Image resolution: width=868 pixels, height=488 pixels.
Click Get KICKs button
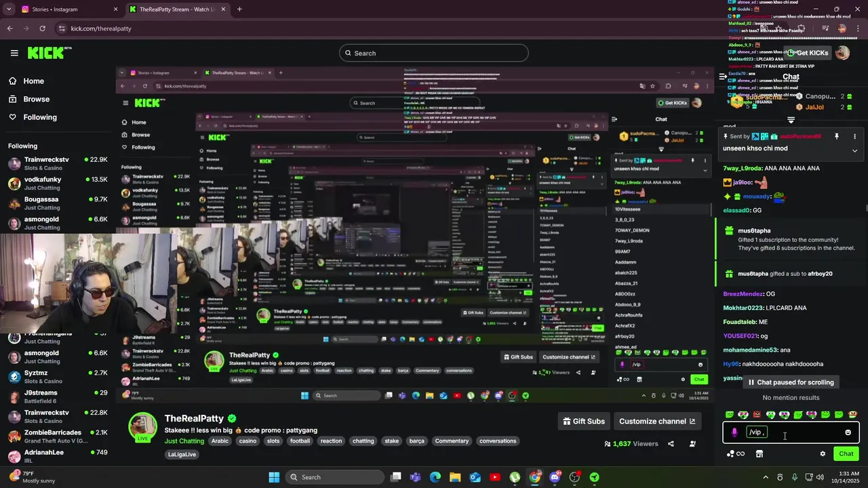pos(807,53)
